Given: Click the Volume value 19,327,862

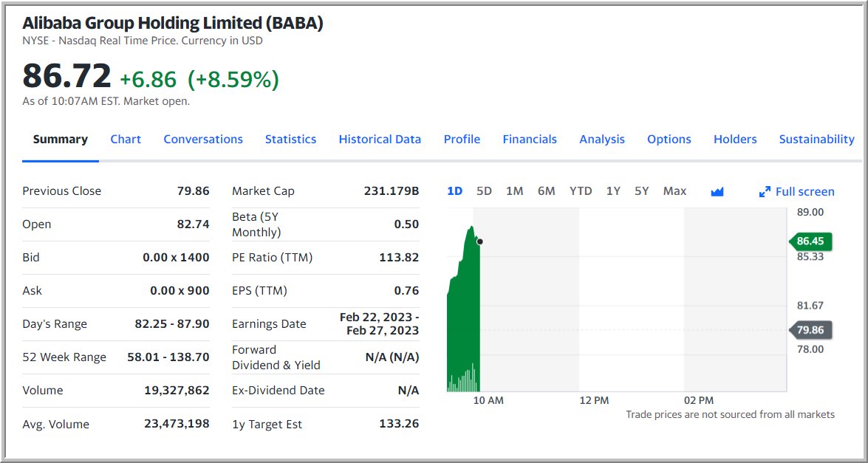Looking at the screenshot, I should [177, 390].
